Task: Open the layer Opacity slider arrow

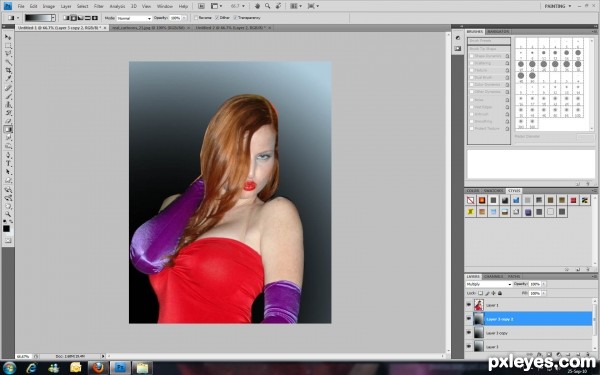Action: pos(544,284)
